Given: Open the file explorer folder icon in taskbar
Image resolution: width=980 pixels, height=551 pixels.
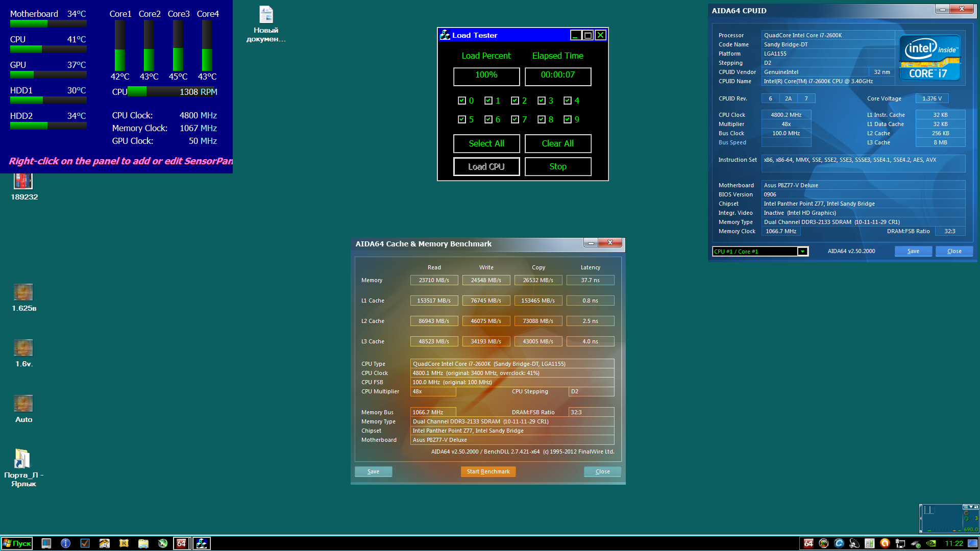Looking at the screenshot, I should click(143, 543).
